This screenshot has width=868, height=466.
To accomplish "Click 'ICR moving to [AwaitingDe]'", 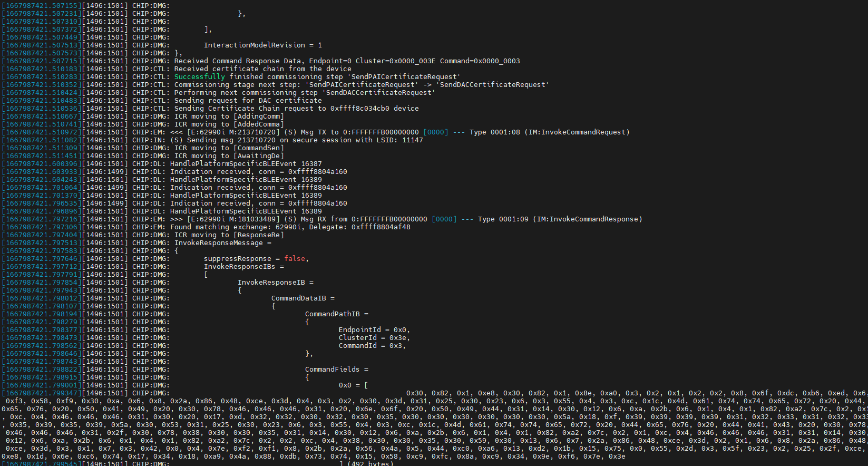I will click(x=229, y=156).
